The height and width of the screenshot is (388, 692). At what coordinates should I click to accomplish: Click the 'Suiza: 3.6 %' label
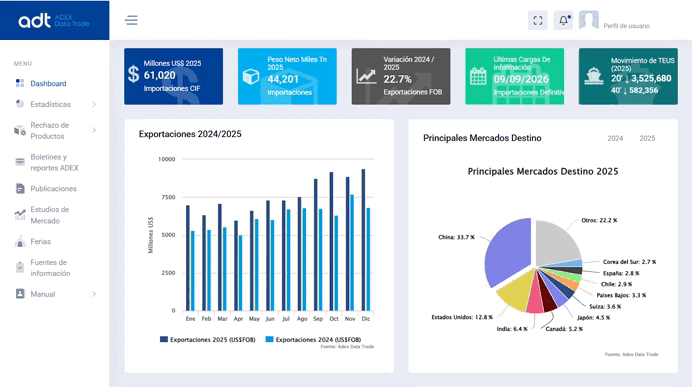[605, 306]
